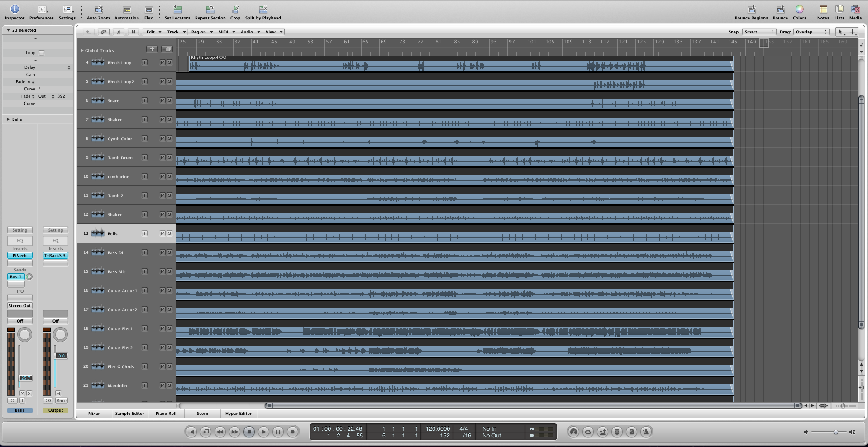Screen dimensions: 868x447
Task: Open Preferences from the toolbar
Action: [42, 12]
